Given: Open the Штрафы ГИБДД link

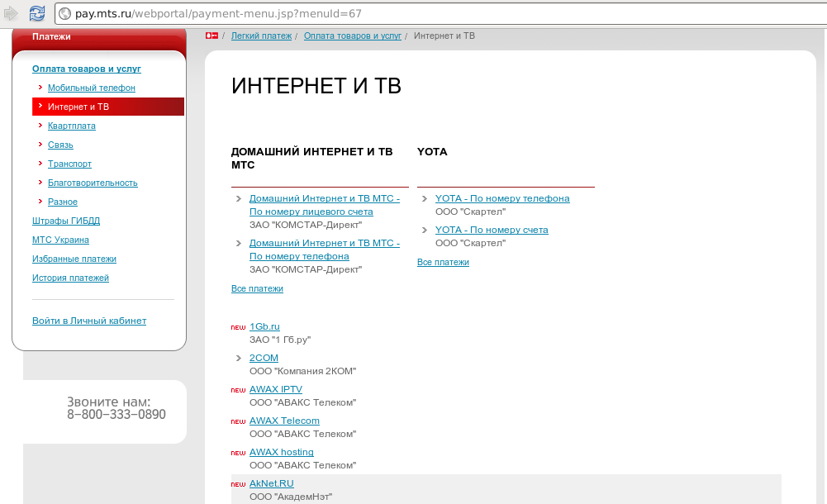Looking at the screenshot, I should click(x=66, y=221).
